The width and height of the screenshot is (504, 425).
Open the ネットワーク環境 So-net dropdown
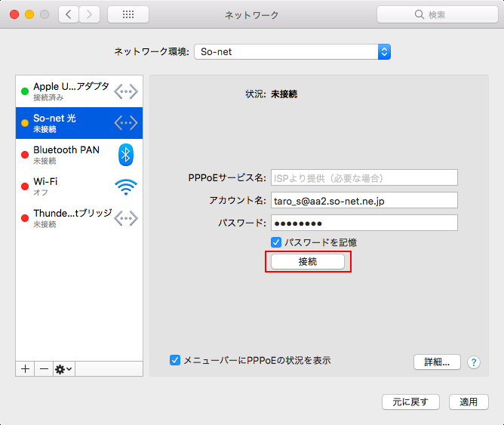click(x=292, y=52)
